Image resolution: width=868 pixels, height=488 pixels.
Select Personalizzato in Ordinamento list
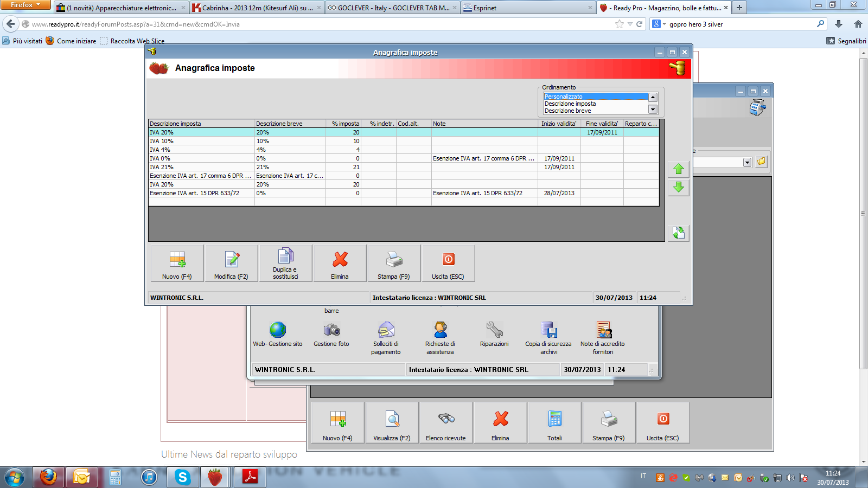pyautogui.click(x=596, y=97)
